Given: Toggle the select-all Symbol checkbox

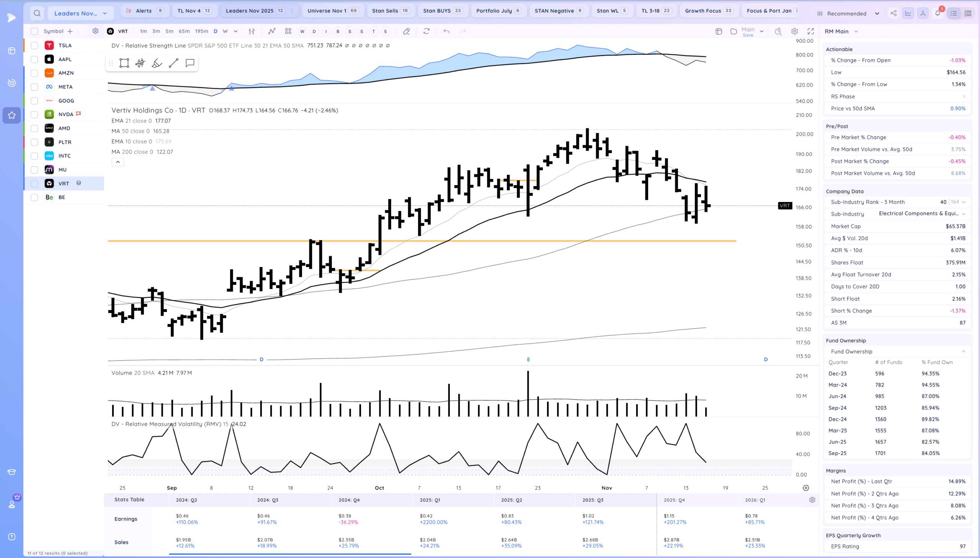Looking at the screenshot, I should [34, 31].
